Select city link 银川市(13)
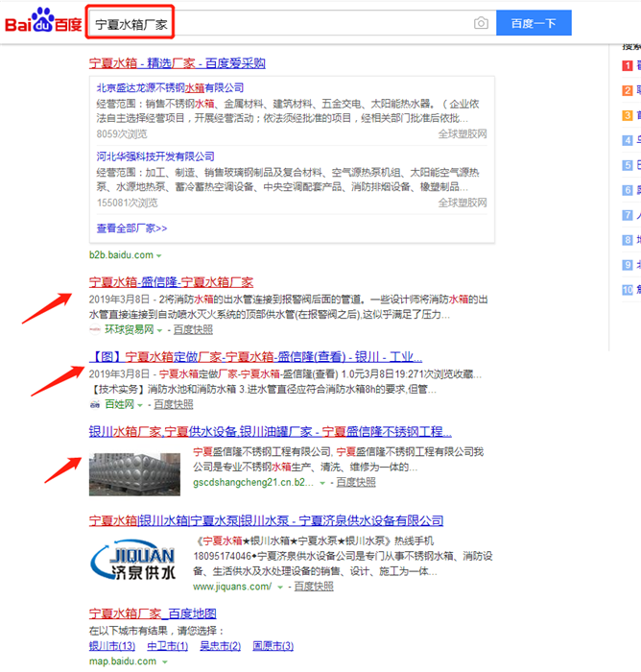The width and height of the screenshot is (641, 672). click(x=112, y=646)
